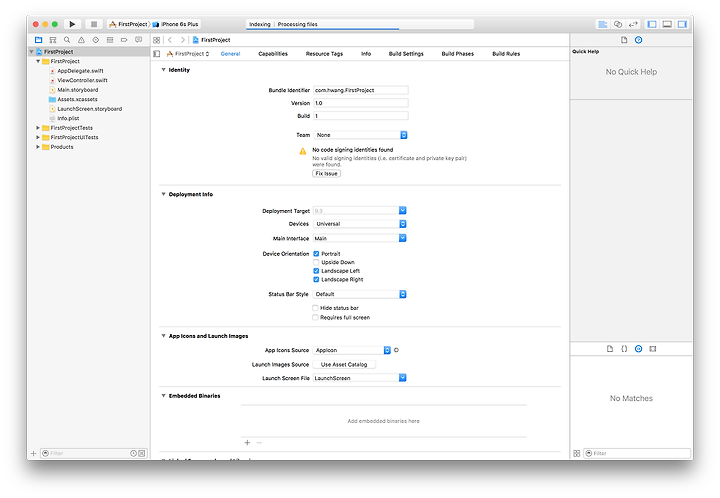Enable Hide status bar option
The image size is (720, 498).
315,308
